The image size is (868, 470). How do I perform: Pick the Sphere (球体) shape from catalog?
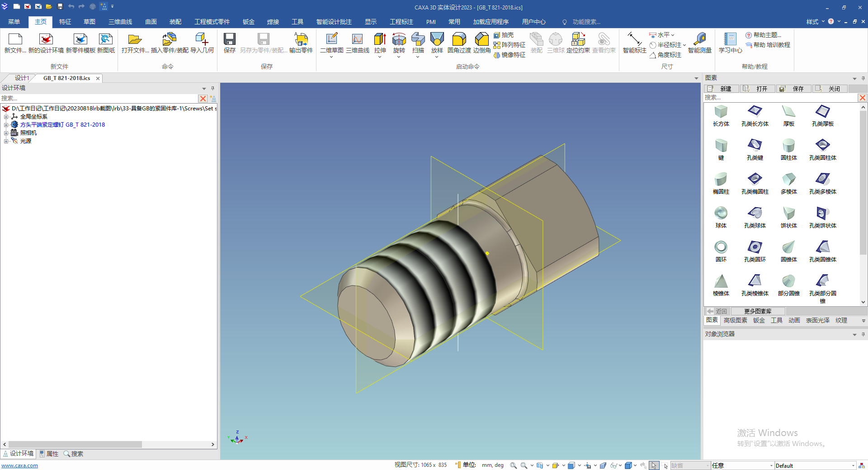coord(721,218)
